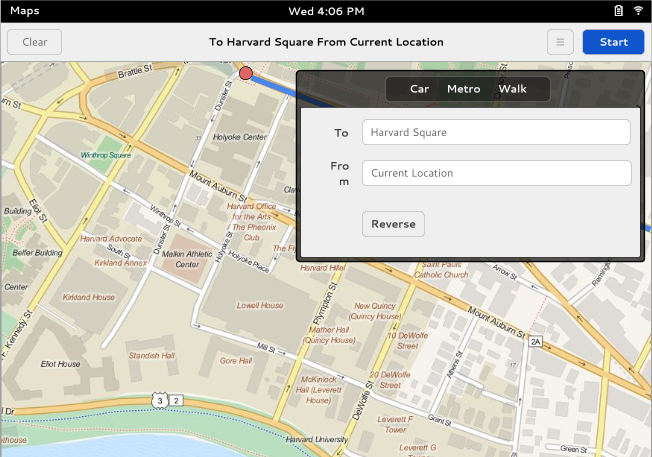Click New Quincy house label
Screen dimensions: 652x457
point(375,311)
